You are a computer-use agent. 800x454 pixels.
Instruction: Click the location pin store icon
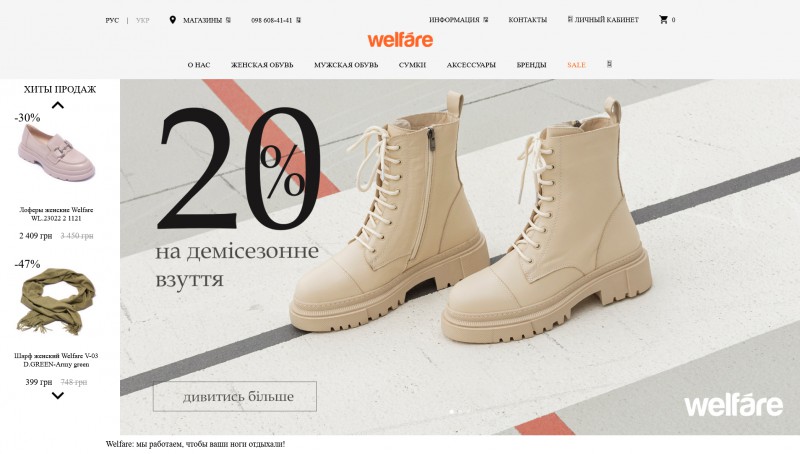pos(172,20)
